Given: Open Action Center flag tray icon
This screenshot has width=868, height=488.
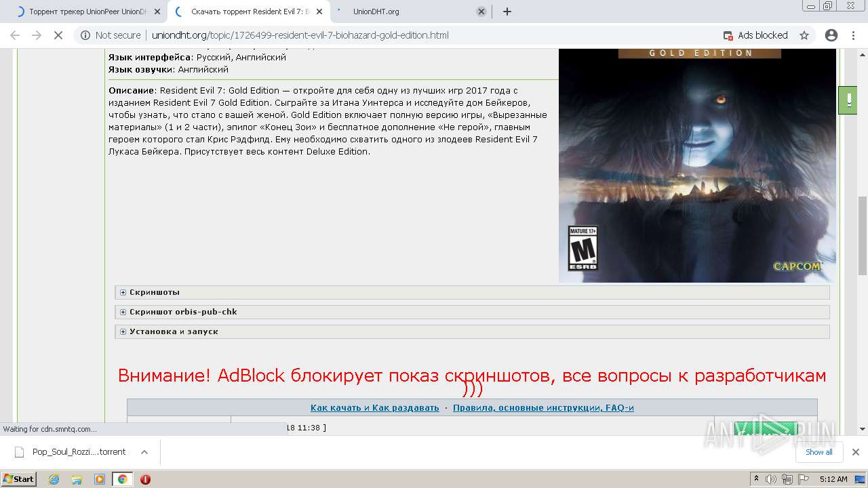Looking at the screenshot, I should pos(802,479).
